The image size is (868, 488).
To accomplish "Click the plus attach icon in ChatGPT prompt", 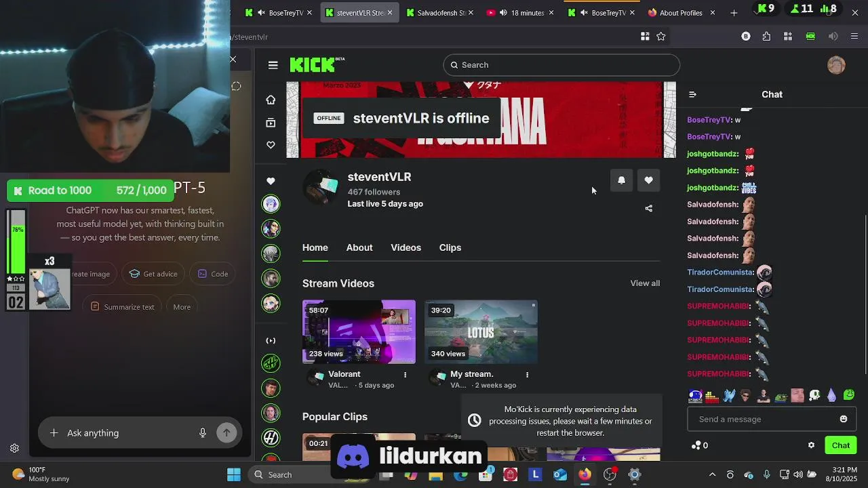I will click(54, 433).
